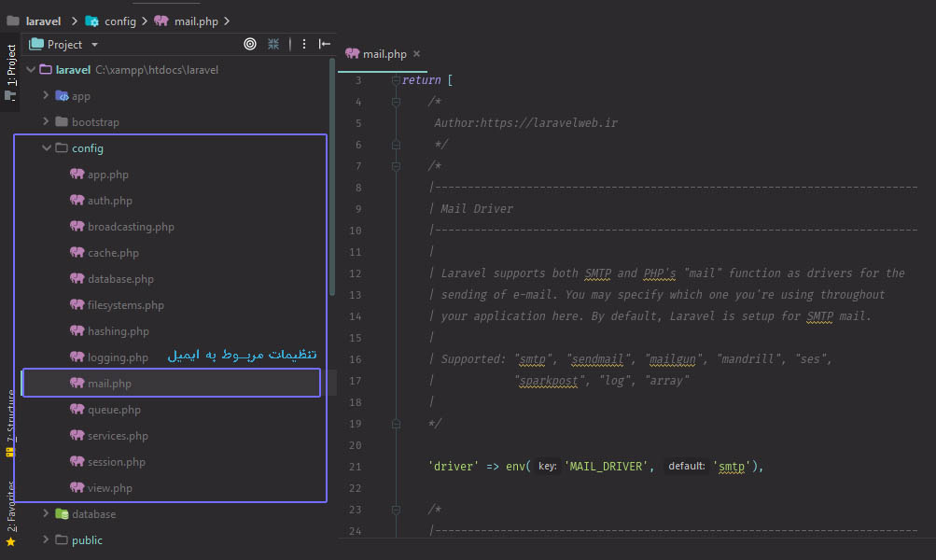
Task: Click the locate target icon in Project panel
Action: [x=250, y=44]
